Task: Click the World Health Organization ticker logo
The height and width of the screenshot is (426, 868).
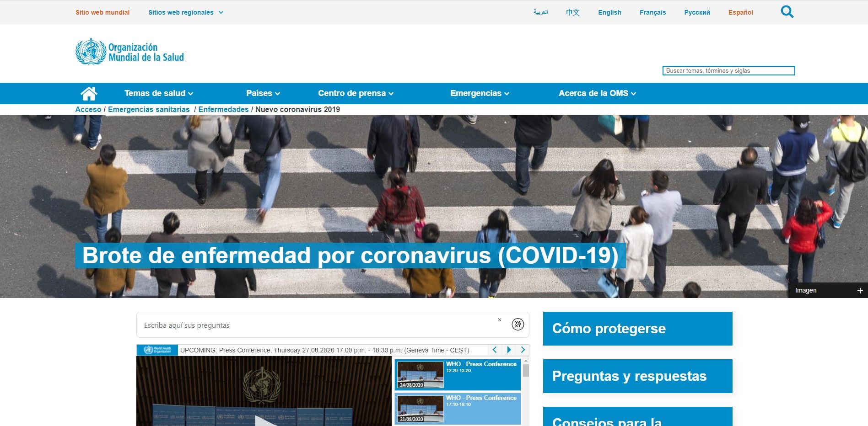Action: [157, 350]
